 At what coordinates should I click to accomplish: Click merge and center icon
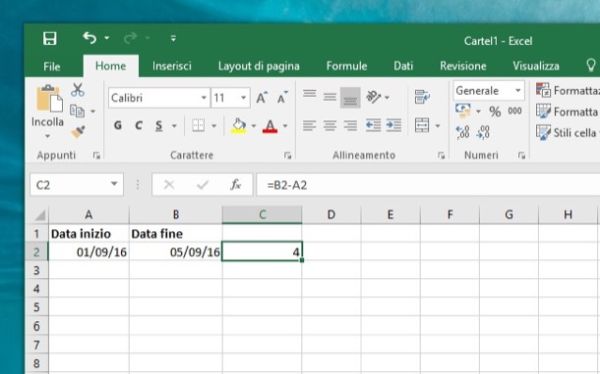click(x=422, y=125)
